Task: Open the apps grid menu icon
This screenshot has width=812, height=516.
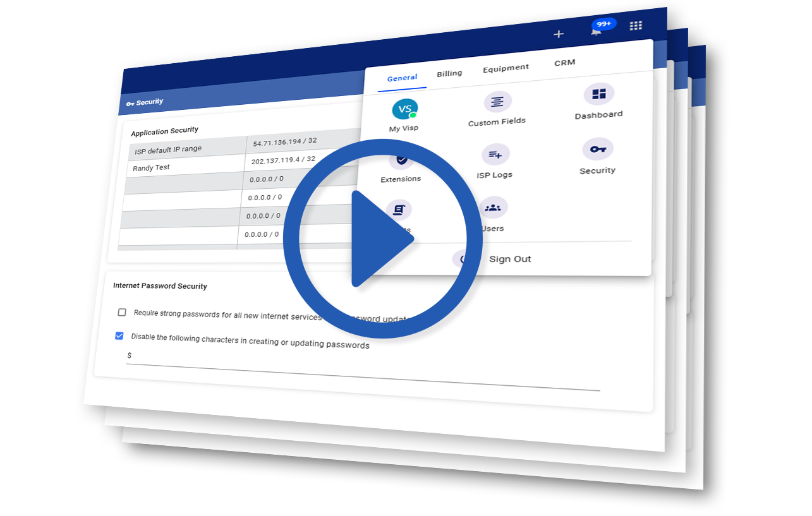Action: tap(636, 26)
